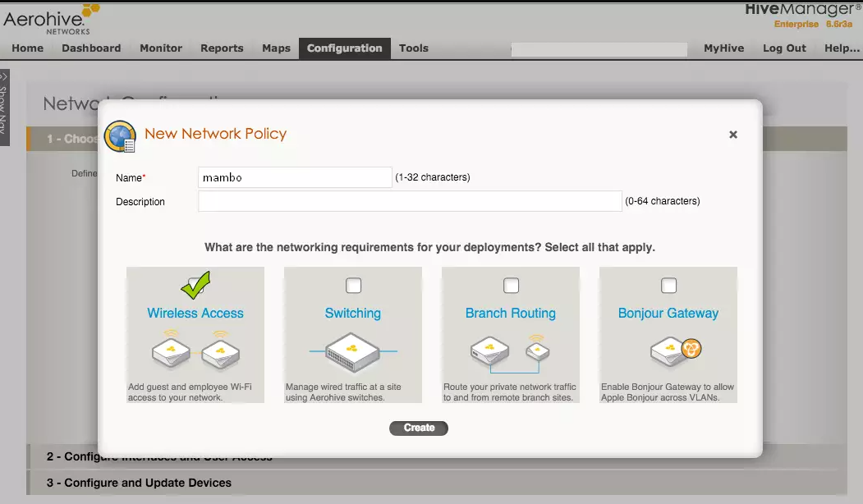Click the '(0-64 characters)' hint text
863x504 pixels.
coord(663,201)
